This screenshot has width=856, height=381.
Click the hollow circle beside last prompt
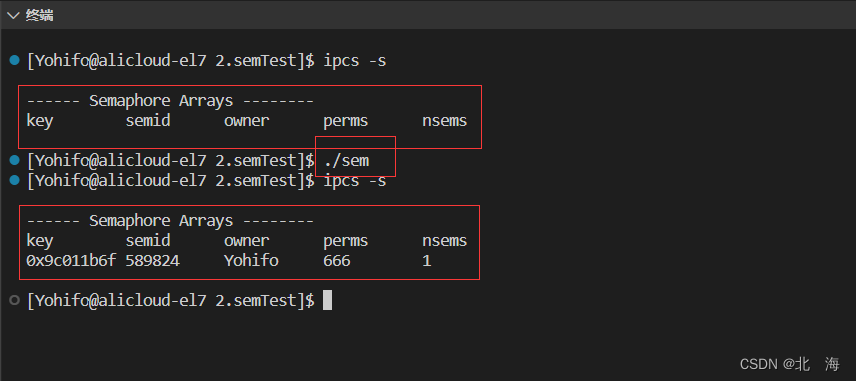pos(15,300)
